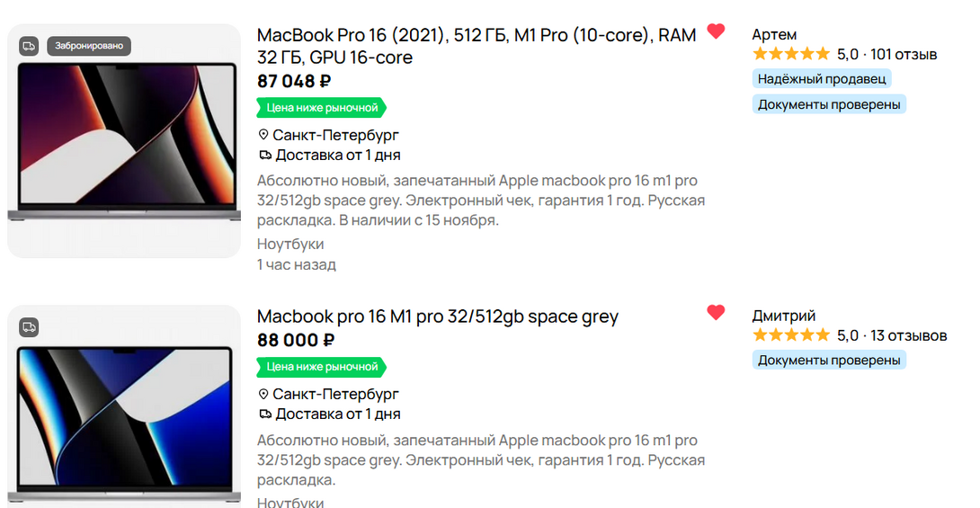The width and height of the screenshot is (980, 508).
Task: Click location pin icon in second listing
Action: coord(263,394)
